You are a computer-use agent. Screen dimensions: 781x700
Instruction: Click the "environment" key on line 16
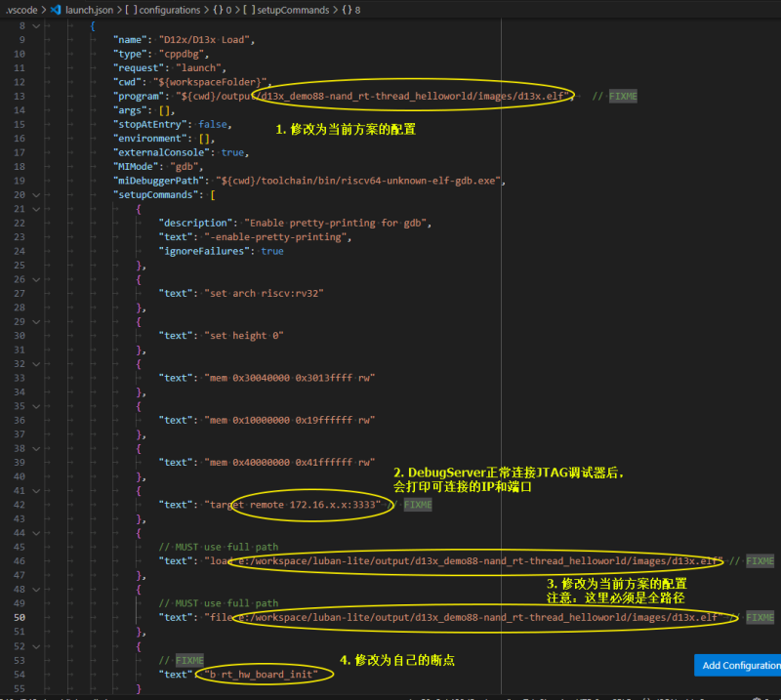point(152,139)
